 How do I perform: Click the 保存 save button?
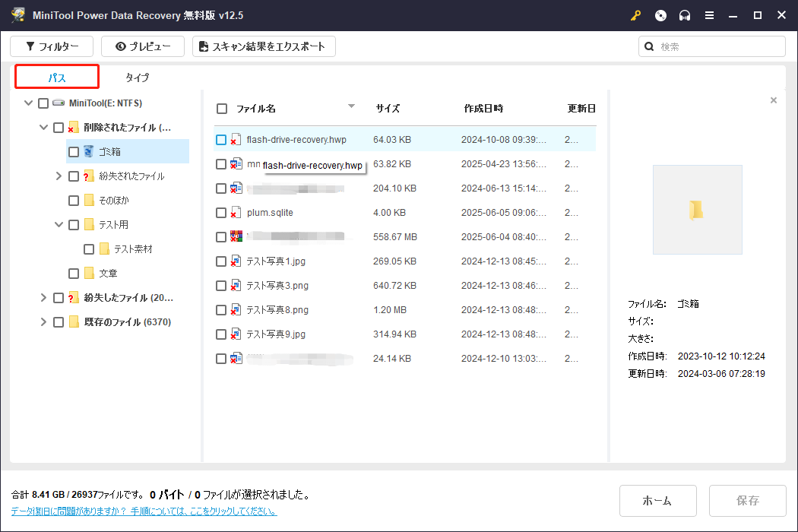coord(748,500)
